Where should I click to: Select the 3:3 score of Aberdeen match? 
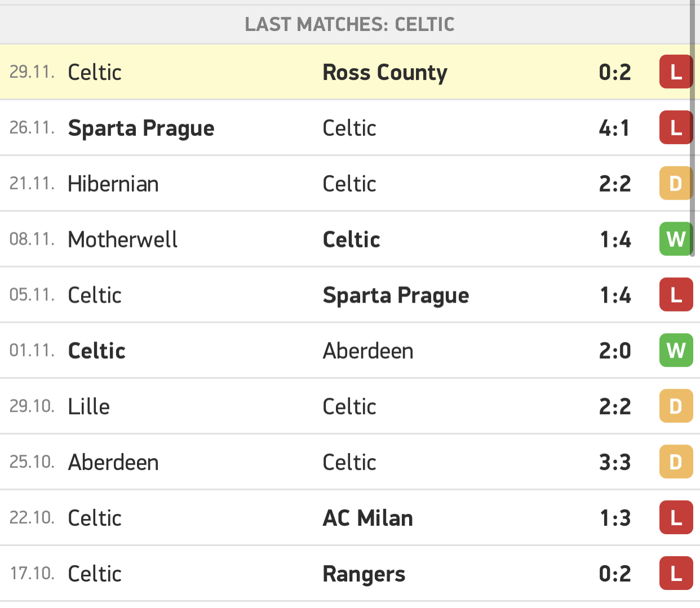(x=614, y=462)
